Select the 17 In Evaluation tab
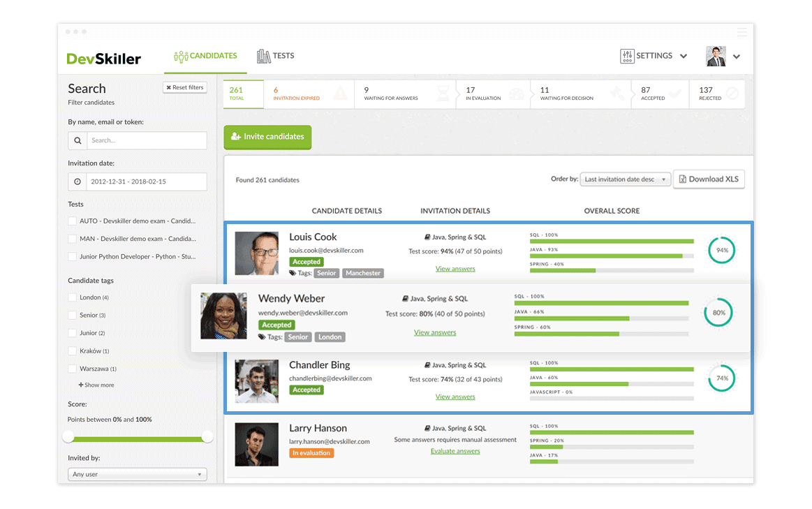 pos(494,94)
